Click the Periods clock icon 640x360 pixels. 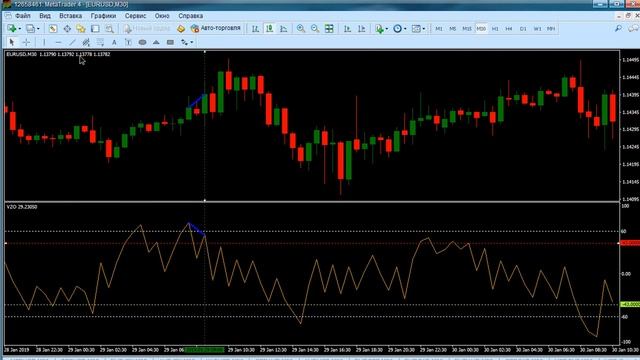pyautogui.click(x=397, y=29)
